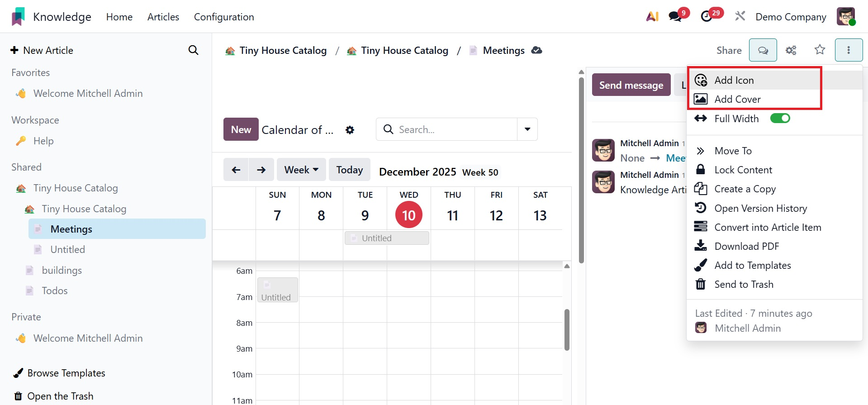Toggle the chatter comments panel icon

point(763,50)
